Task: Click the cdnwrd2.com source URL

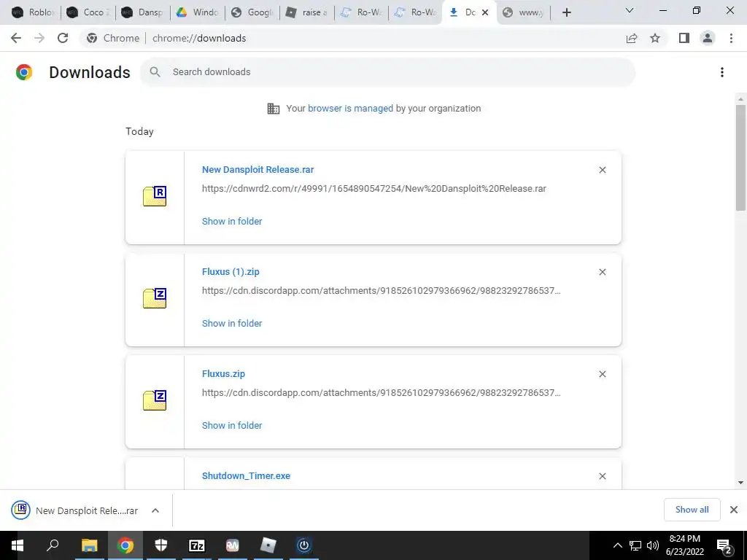Action: pyautogui.click(x=374, y=189)
